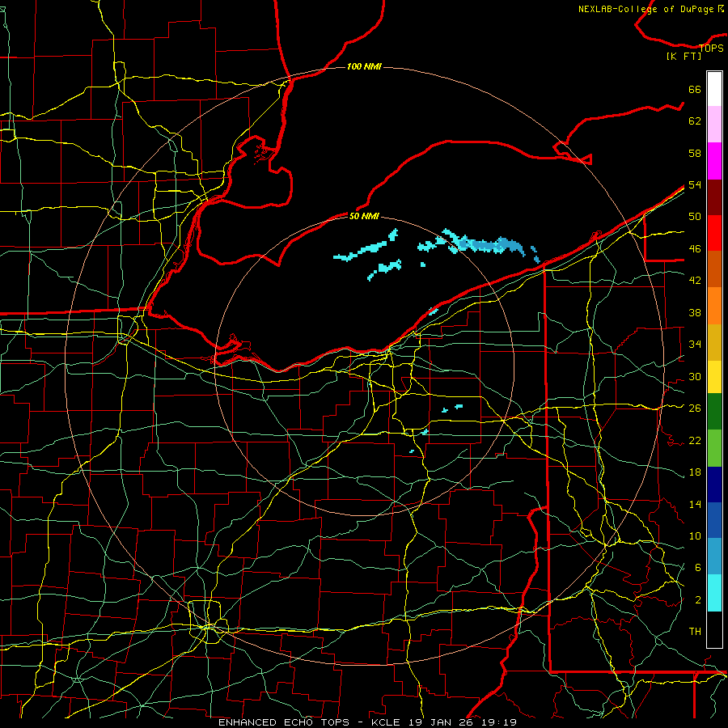This screenshot has height=728, width=728.
Task: Click legend value '22'
Action: pyautogui.click(x=695, y=440)
